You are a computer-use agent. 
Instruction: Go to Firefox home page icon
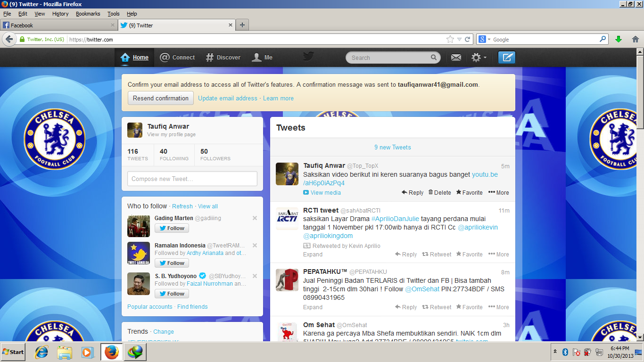(635, 39)
